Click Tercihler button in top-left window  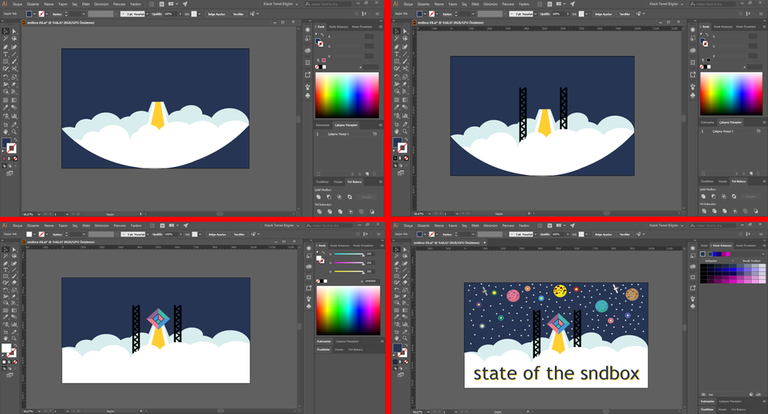pyautogui.click(x=239, y=14)
